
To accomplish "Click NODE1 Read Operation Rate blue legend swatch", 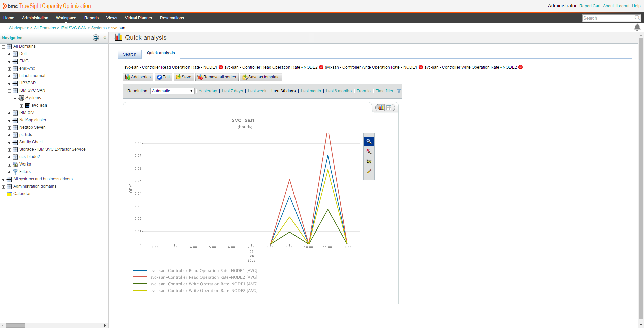I will coord(140,270).
